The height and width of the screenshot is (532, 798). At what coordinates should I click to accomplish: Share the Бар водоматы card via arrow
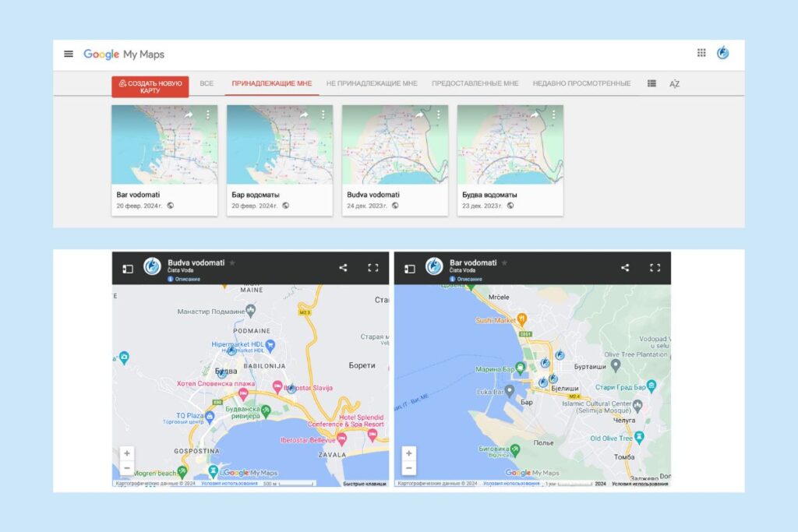(x=304, y=115)
